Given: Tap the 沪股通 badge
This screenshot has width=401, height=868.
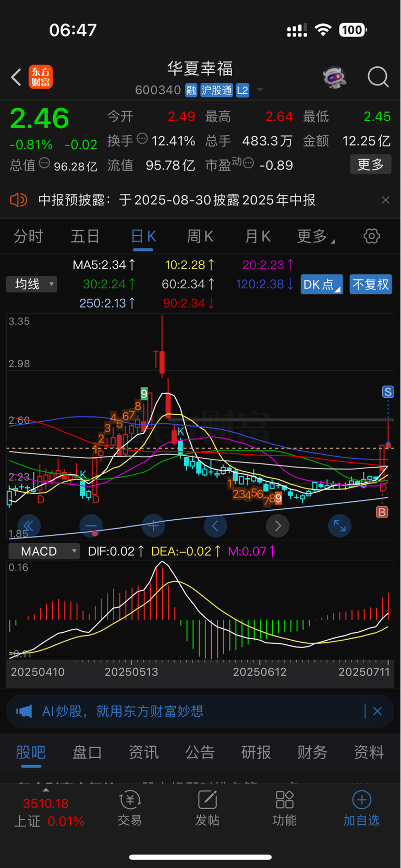Looking at the screenshot, I should [217, 90].
